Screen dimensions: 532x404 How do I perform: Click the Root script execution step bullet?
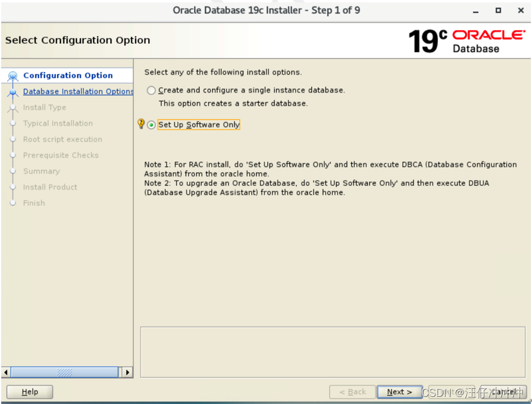pos(12,139)
